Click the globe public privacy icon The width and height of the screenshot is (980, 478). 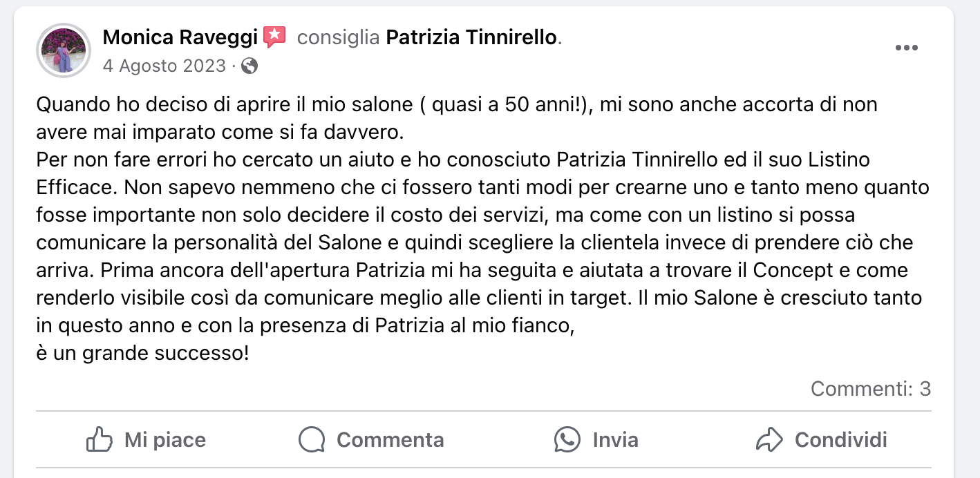click(x=249, y=66)
